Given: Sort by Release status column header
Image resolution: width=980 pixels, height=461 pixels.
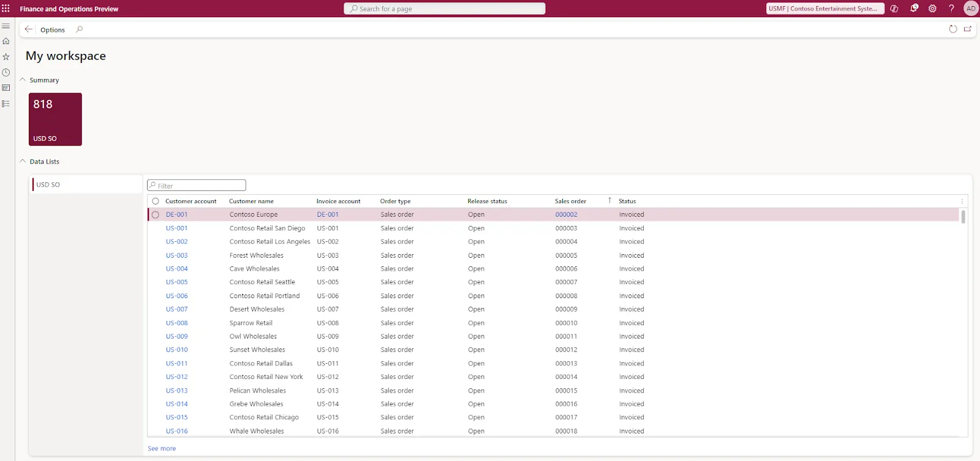Looking at the screenshot, I should [488, 201].
